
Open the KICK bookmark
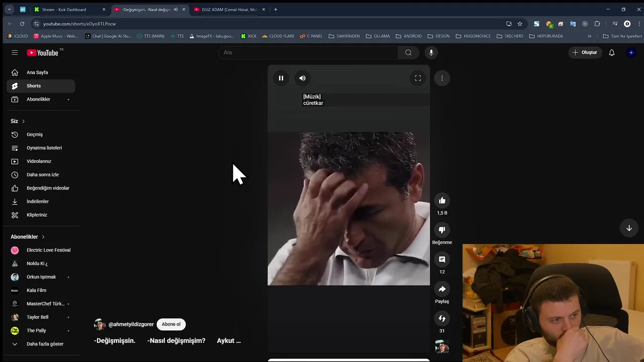click(249, 36)
